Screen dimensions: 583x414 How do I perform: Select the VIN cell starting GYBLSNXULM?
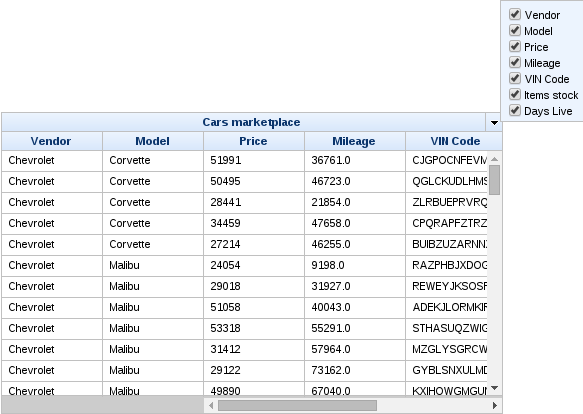point(447,371)
